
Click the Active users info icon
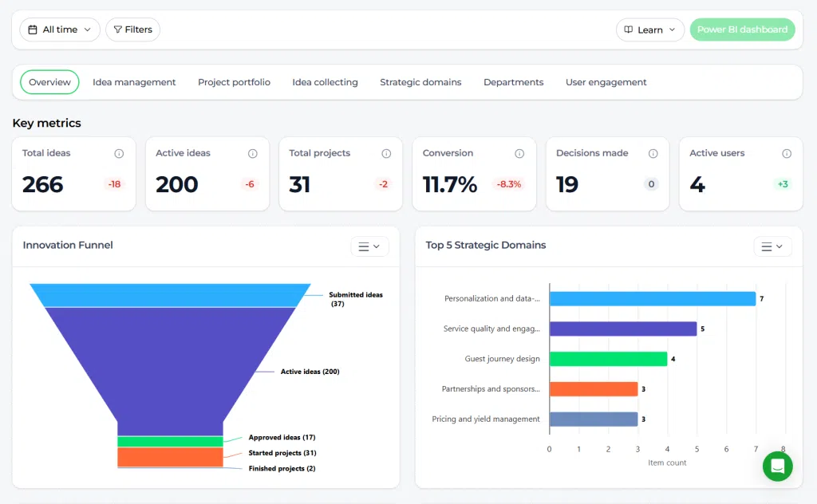787,154
